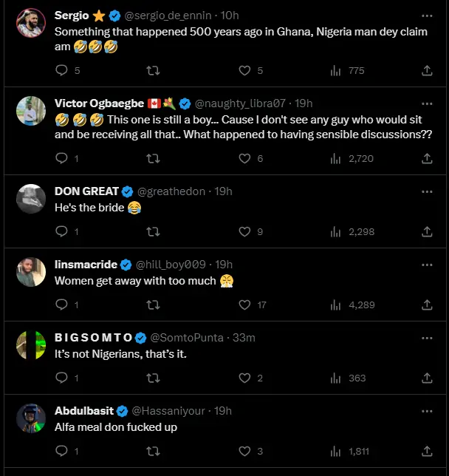The image size is (449, 476).
Task: Reply to linsmacride's tweet
Action: pyautogui.click(x=61, y=305)
